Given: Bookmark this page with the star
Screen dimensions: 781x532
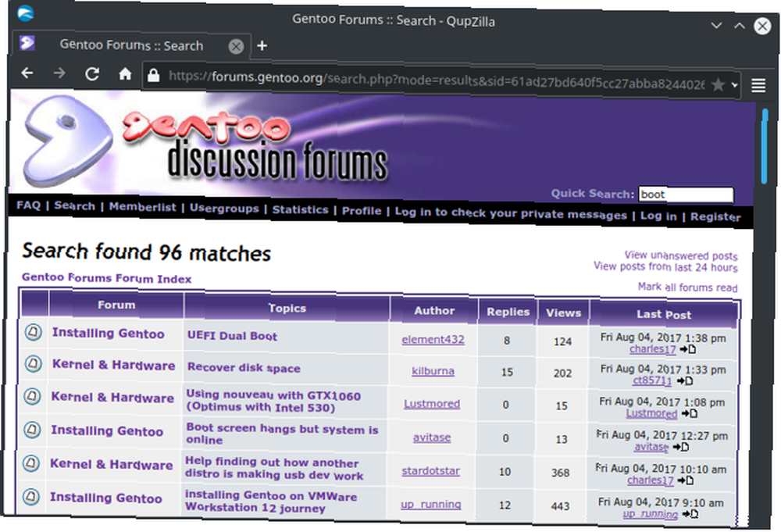Looking at the screenshot, I should pos(718,84).
